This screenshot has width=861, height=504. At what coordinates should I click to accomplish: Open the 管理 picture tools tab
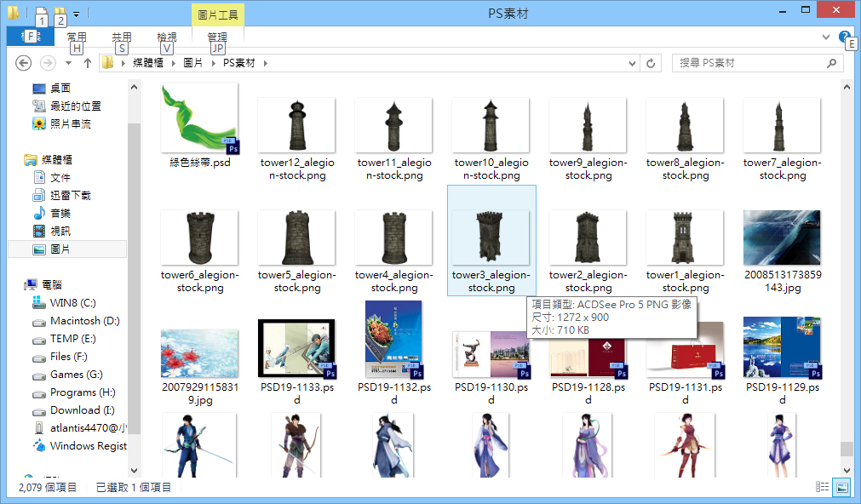(x=218, y=37)
